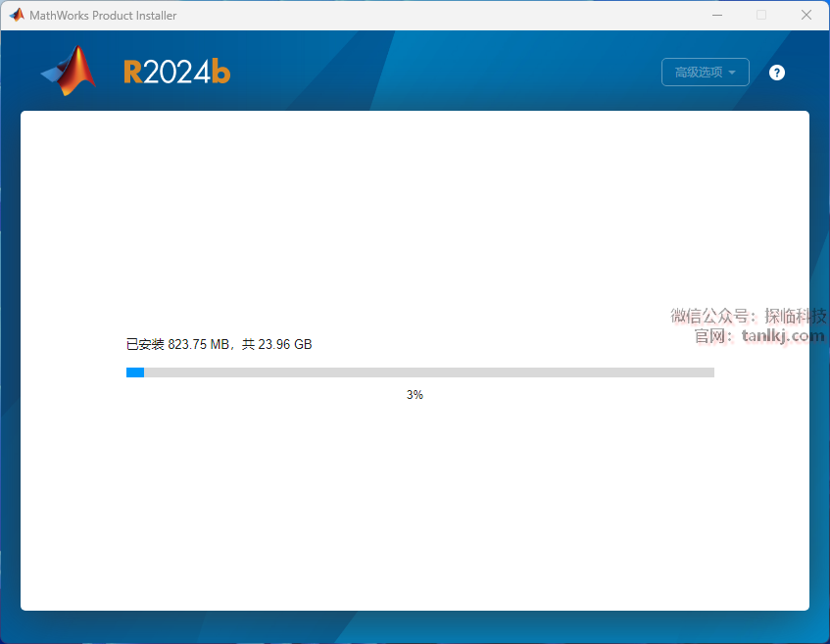Minimize the installer window
Screen dimensions: 830x644
coord(717,16)
